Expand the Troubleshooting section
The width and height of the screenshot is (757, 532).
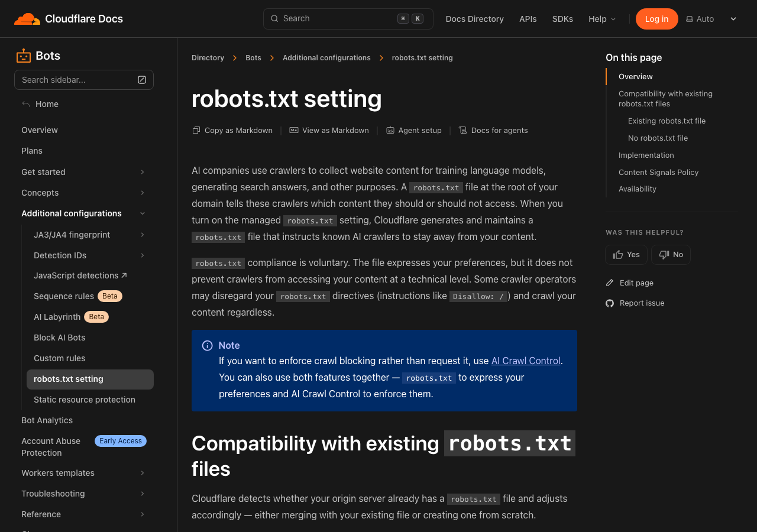pos(143,494)
